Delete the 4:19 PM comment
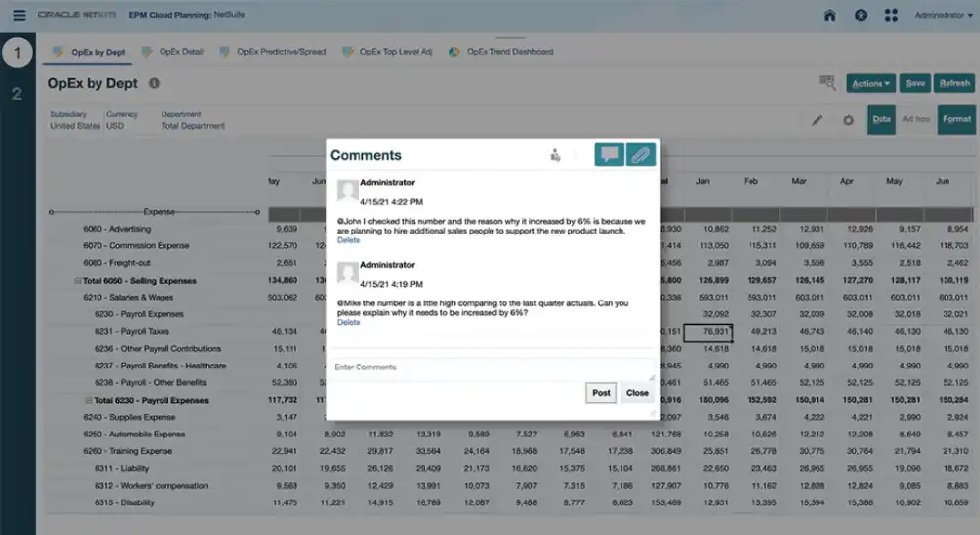980x535 pixels. (x=348, y=322)
